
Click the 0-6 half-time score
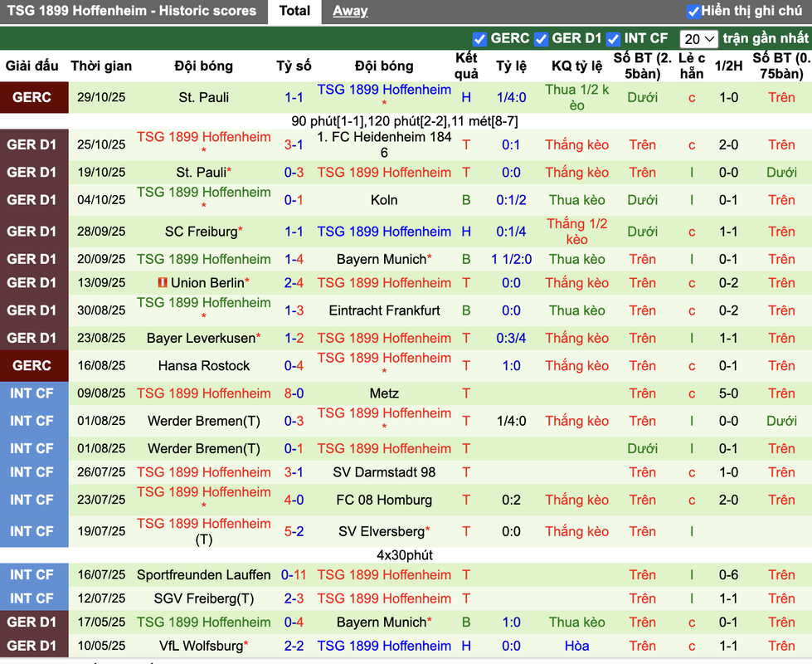point(728,575)
